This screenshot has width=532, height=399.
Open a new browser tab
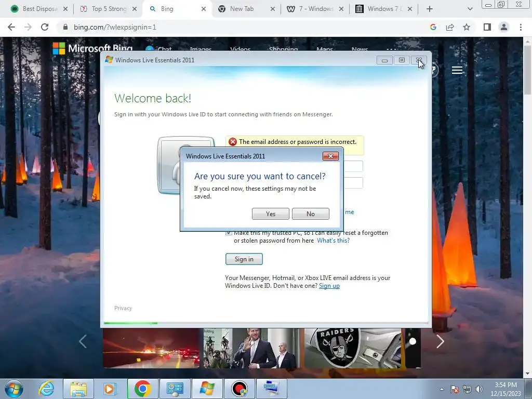pos(430,9)
